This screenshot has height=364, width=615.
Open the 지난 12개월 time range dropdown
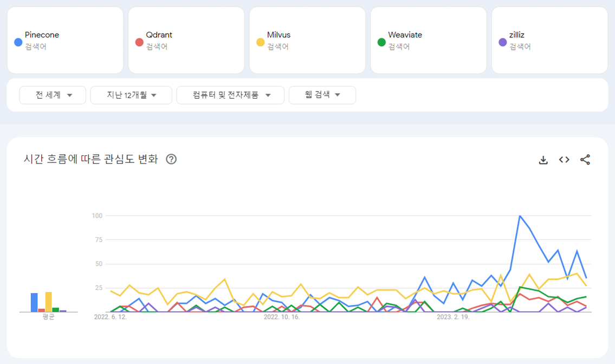pyautogui.click(x=131, y=95)
